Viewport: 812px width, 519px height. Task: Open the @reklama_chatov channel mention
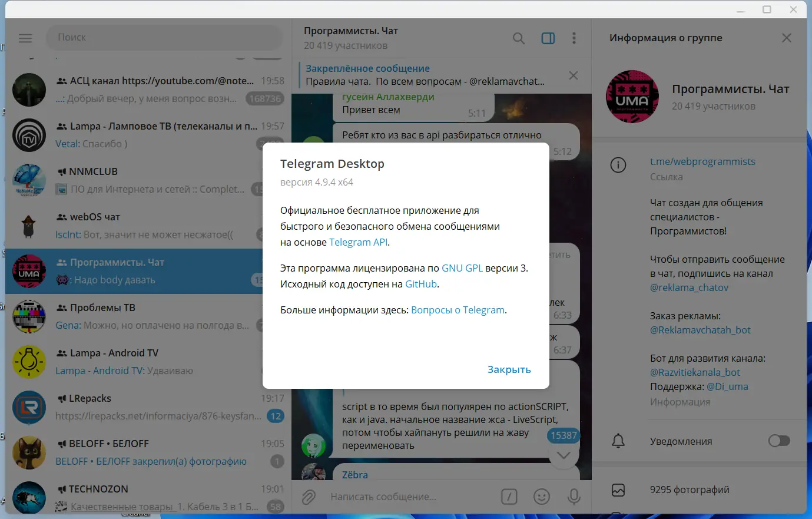click(x=689, y=287)
